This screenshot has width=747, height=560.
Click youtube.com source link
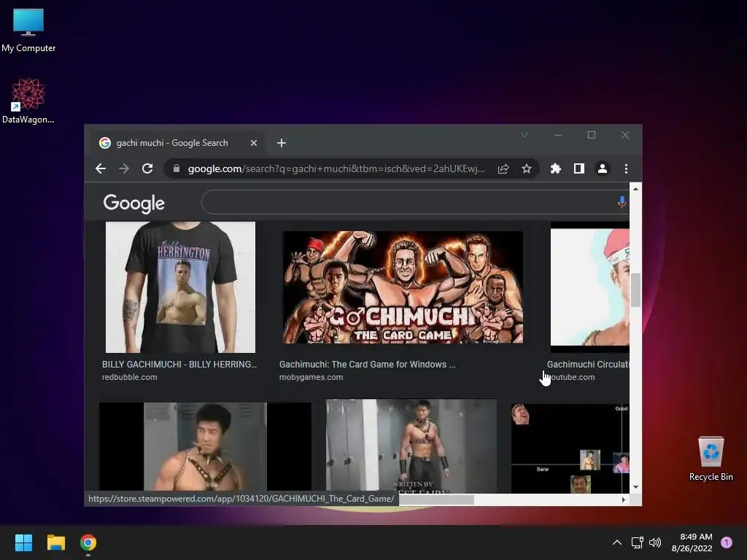(571, 377)
